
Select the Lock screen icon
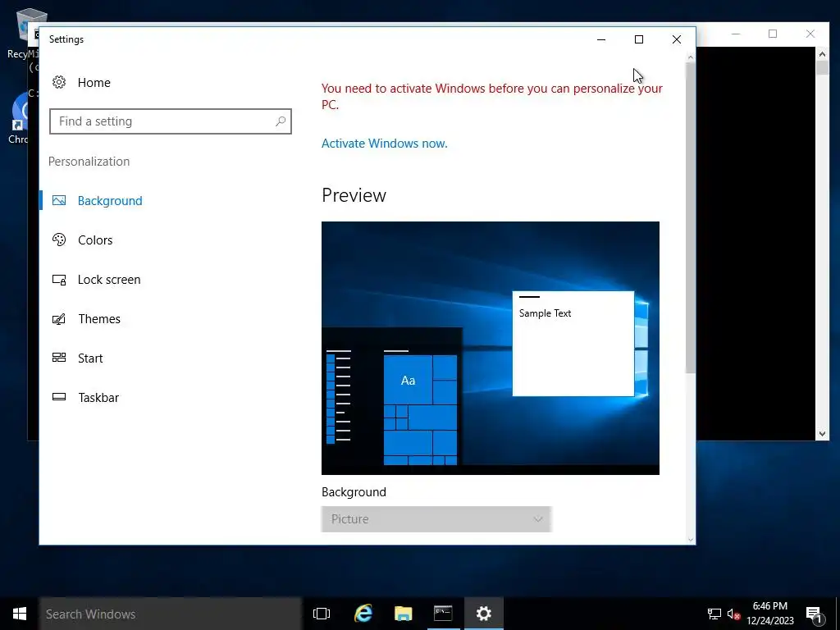pos(59,280)
